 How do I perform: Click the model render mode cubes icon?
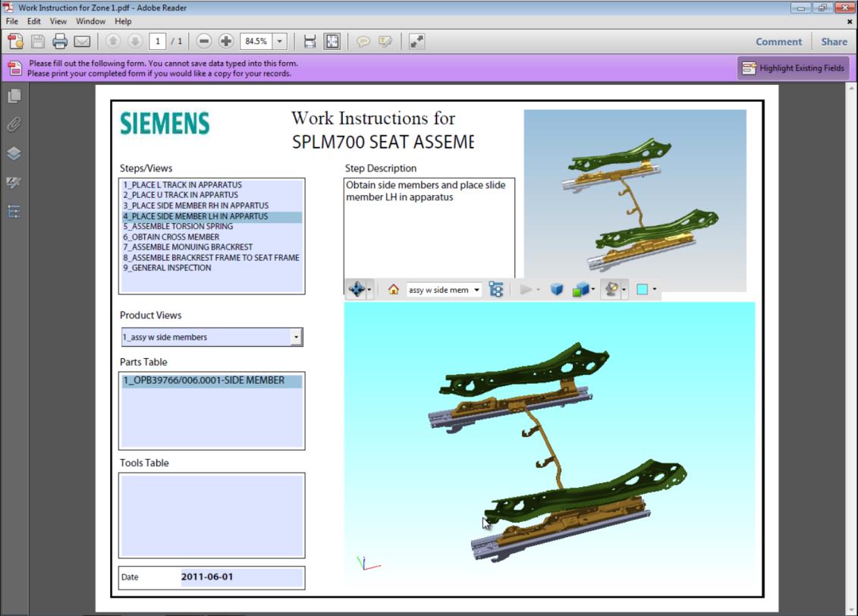pyautogui.click(x=580, y=289)
